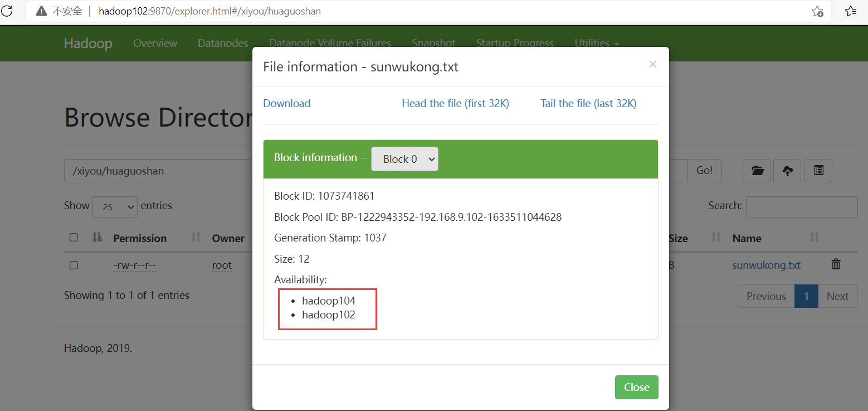Delete sunwukong.txt with the trash icon
Screen dimensions: 868x411
coord(836,264)
